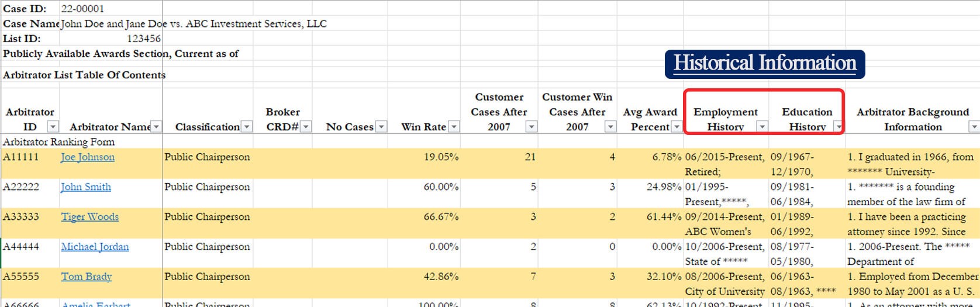
Task: Select education cell 09/1981-06/1984
Action: 807,194
